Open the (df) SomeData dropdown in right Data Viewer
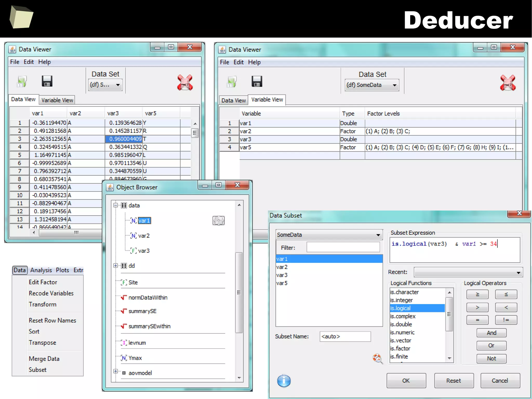 372,85
